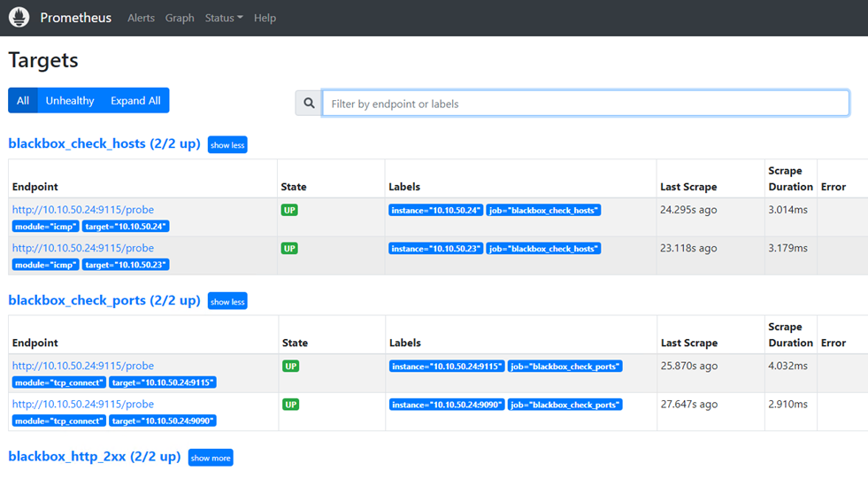Click the 3.179ms scrape duration value
868x479 pixels.
787,248
